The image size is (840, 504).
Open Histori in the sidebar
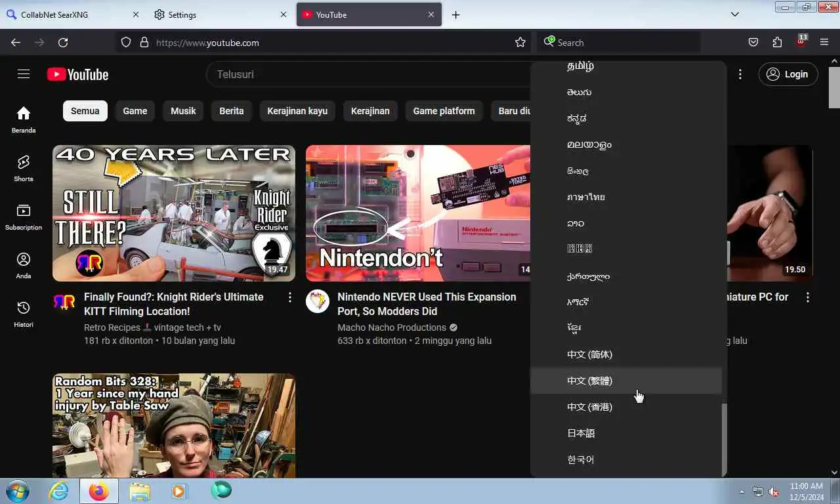24,314
